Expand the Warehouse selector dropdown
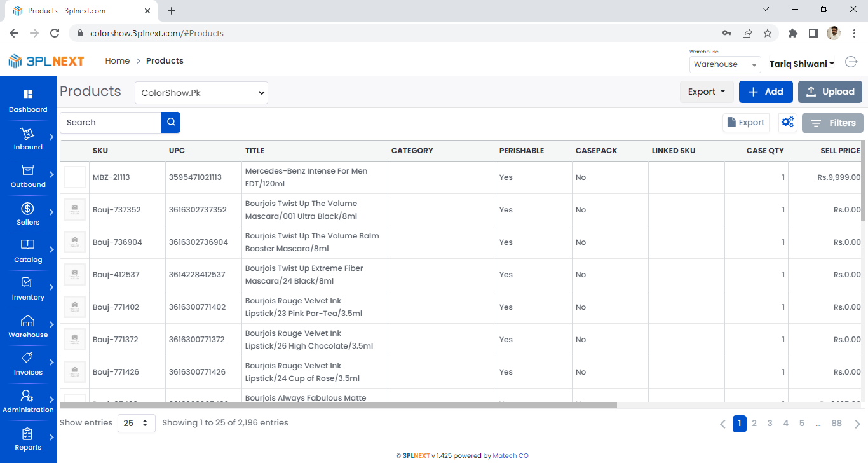 tap(725, 64)
